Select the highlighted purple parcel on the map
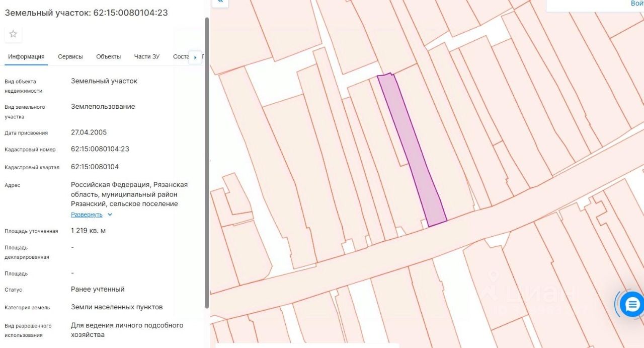The height and width of the screenshot is (348, 644). [x=413, y=151]
